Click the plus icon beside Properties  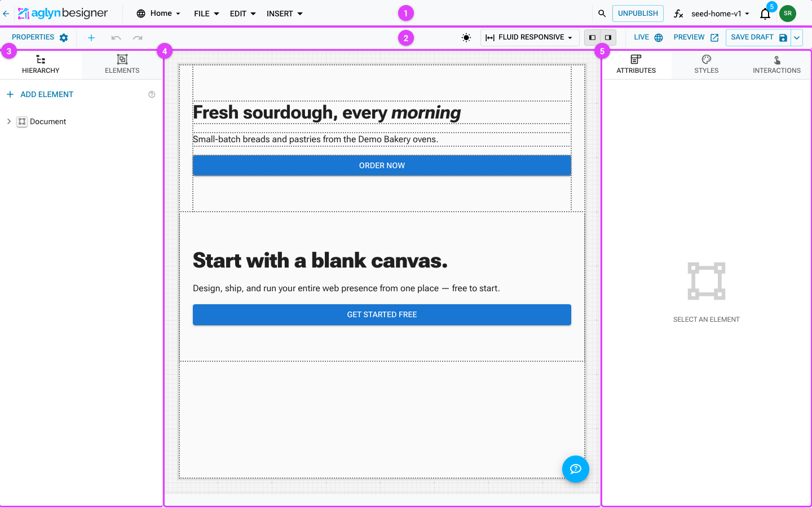click(91, 38)
